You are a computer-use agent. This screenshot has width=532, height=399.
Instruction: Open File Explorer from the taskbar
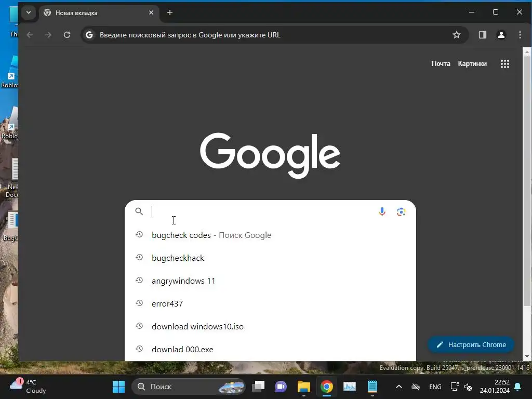coord(303,387)
